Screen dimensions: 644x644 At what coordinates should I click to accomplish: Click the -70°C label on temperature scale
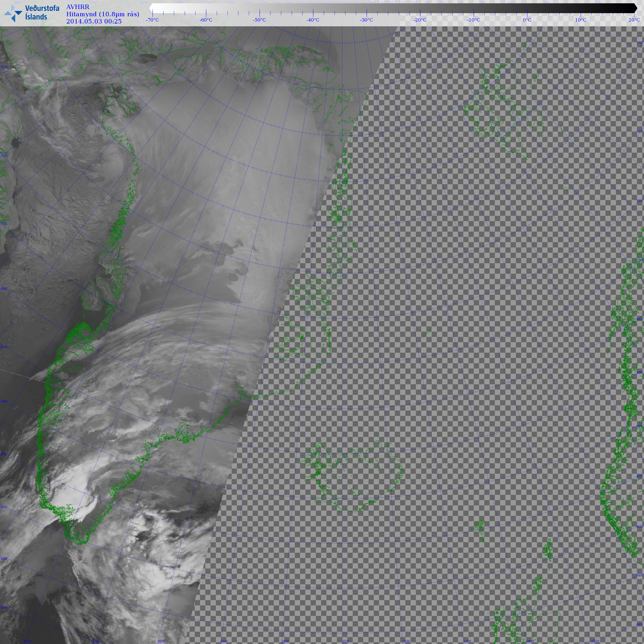152,20
